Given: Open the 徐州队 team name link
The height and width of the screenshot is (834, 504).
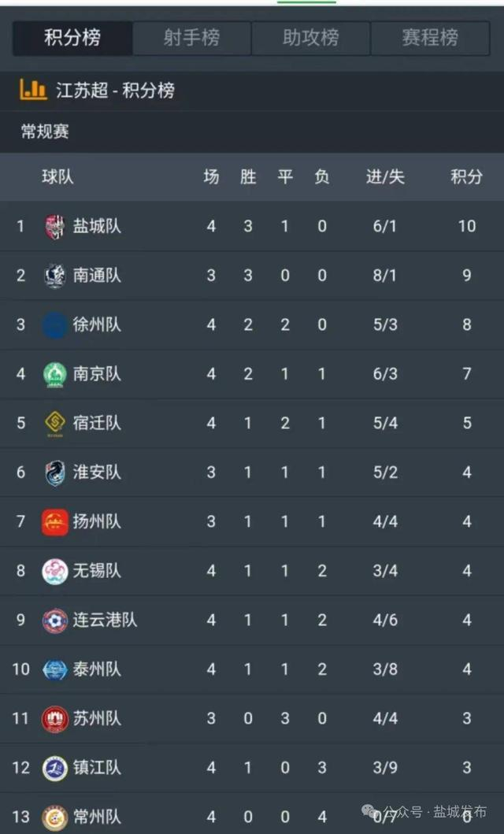Looking at the screenshot, I should pyautogui.click(x=97, y=324).
